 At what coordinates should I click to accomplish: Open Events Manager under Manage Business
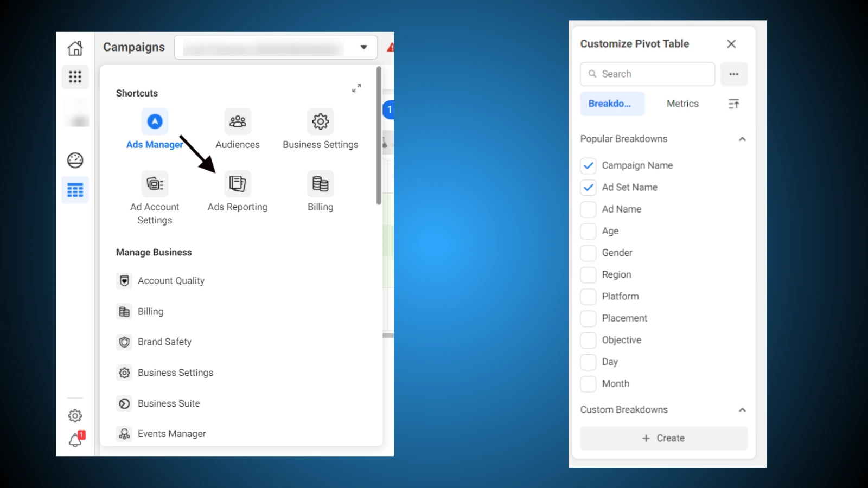(161, 434)
